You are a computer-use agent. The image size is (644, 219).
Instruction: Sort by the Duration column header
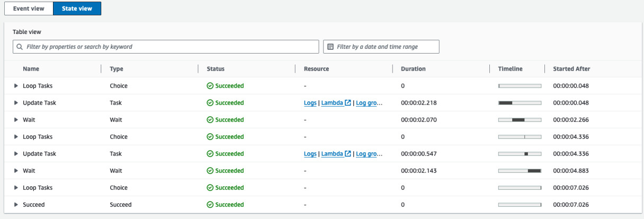point(413,69)
